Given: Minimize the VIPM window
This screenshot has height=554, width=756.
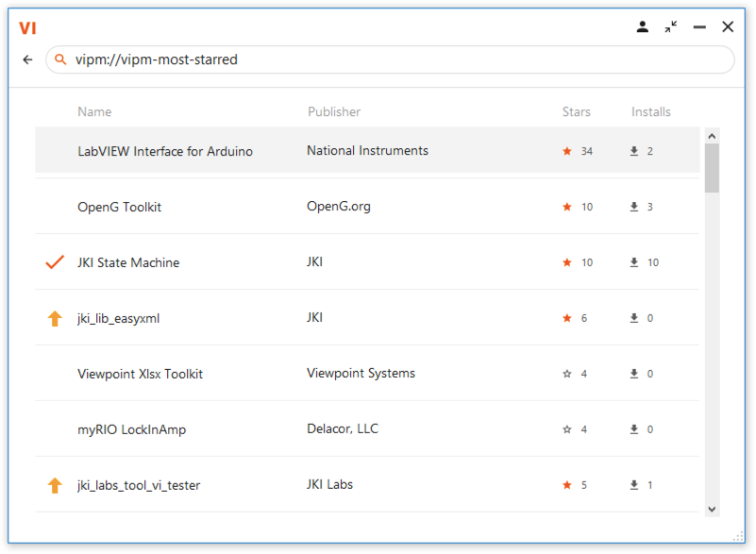Looking at the screenshot, I should pos(699,27).
